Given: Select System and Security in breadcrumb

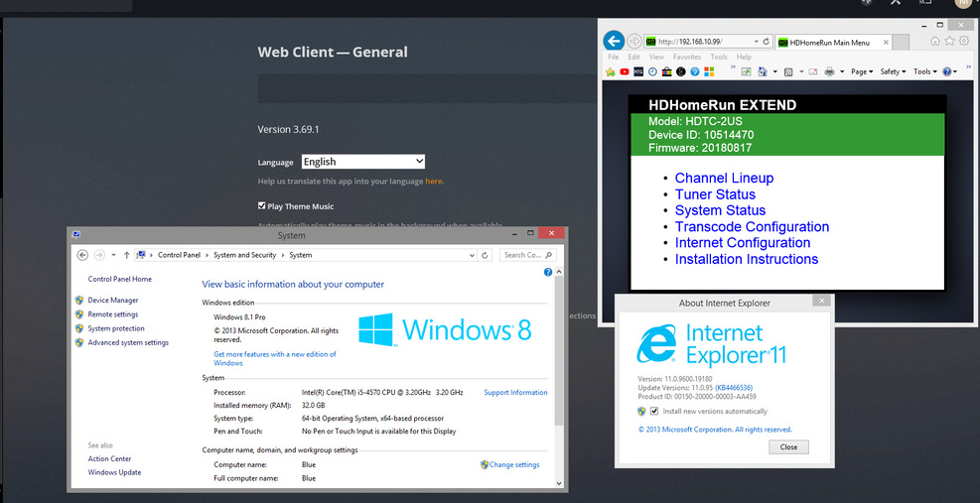Looking at the screenshot, I should (x=244, y=255).
